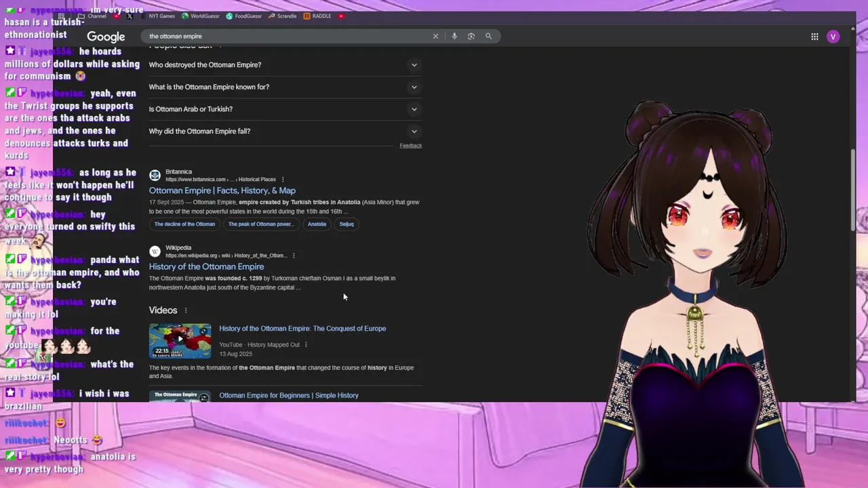Open 'Ottoman Empire | Facts, History, & Map'
The height and width of the screenshot is (488, 868).
[x=222, y=190]
